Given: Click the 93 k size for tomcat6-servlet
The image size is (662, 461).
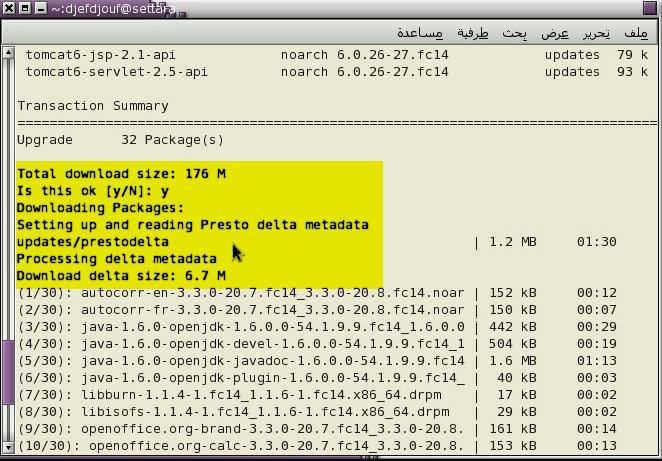Looking at the screenshot, I should (632, 72).
